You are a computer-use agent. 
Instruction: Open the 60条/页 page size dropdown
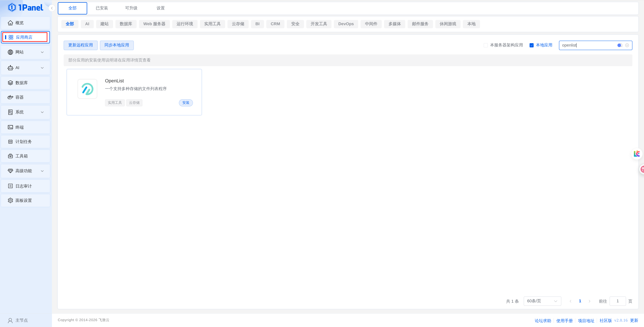click(x=542, y=301)
